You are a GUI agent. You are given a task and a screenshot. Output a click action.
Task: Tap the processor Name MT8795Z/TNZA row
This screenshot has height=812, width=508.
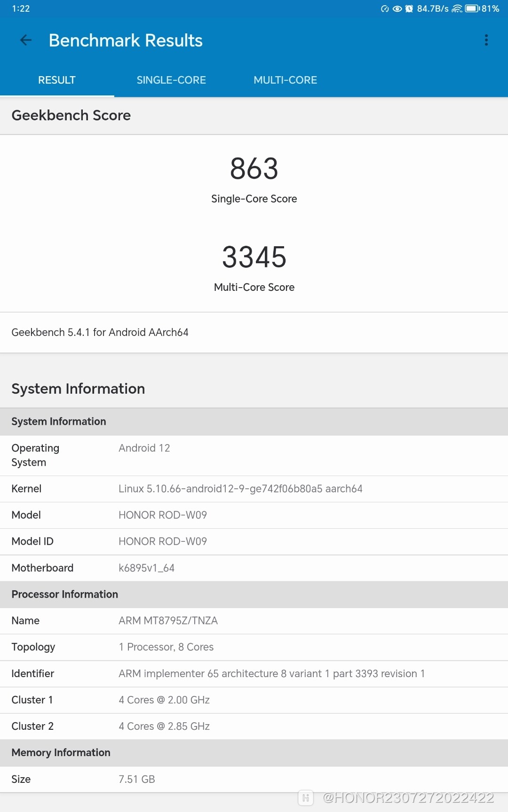[x=254, y=620]
